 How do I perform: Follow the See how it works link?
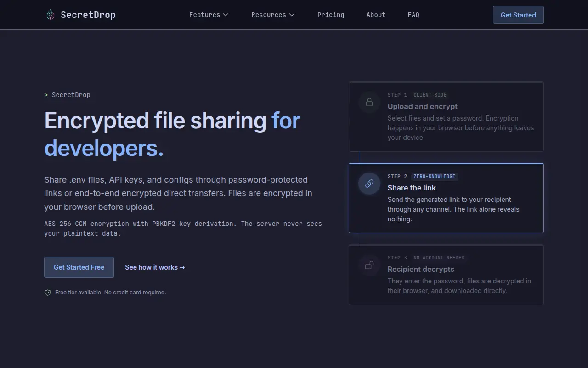[155, 267]
